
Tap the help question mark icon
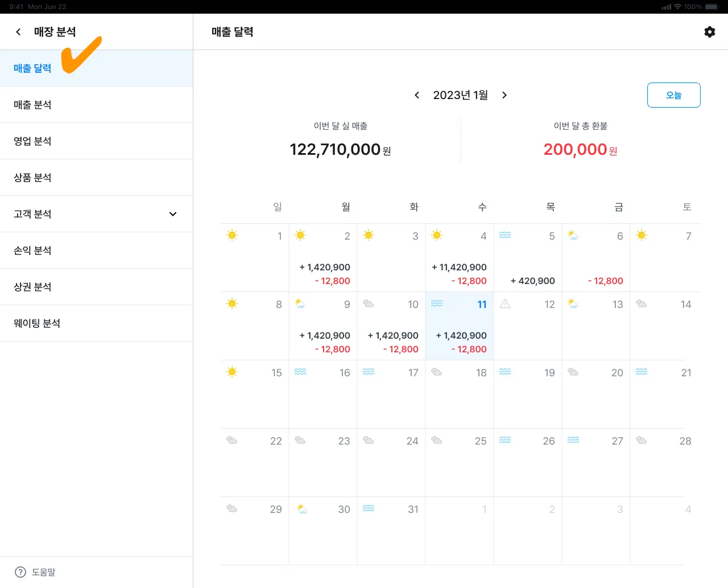pos(20,572)
